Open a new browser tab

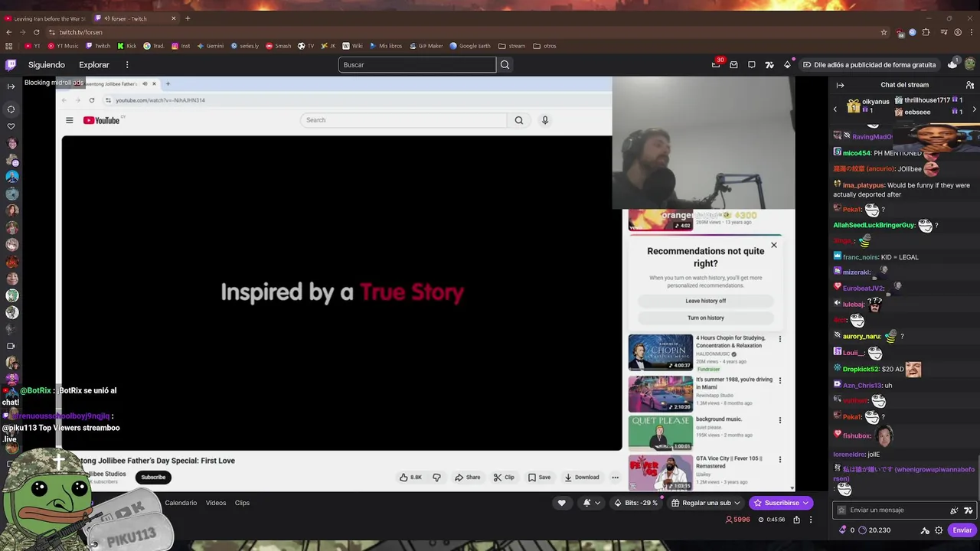pos(188,18)
